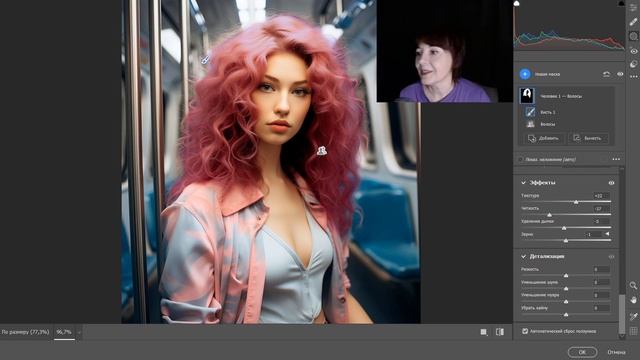
Task: Select the Color sampler eyedropper tool
Action: tap(633, 316)
